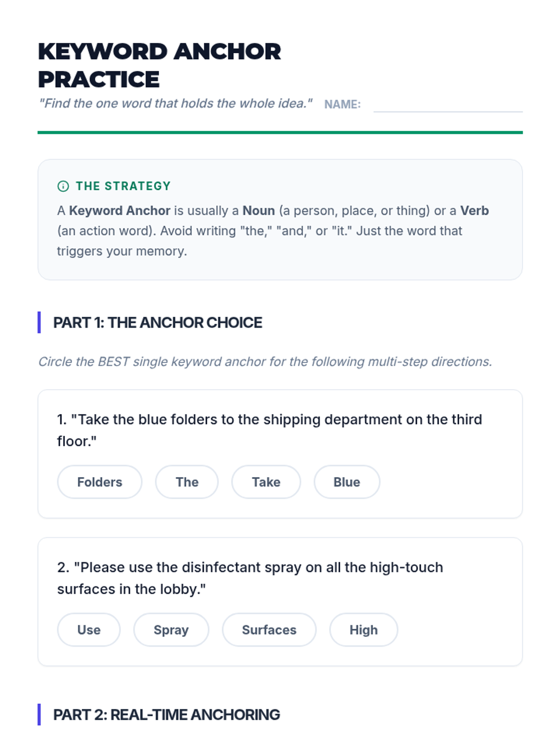Click the circle-the-BEST instruction text
Image resolution: width=560 pixels, height=747 pixels.
(x=265, y=362)
